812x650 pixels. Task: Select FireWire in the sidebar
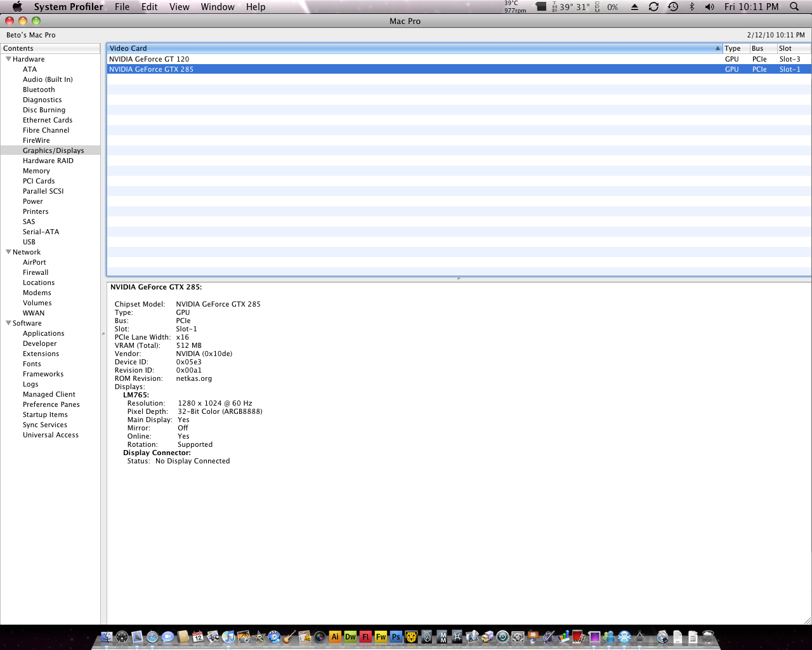click(36, 140)
